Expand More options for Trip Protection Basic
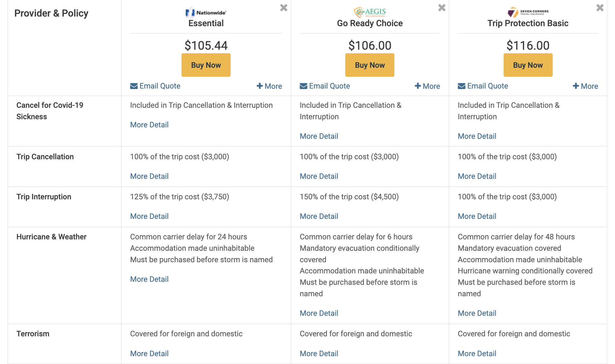This screenshot has width=615, height=364. coord(585,86)
